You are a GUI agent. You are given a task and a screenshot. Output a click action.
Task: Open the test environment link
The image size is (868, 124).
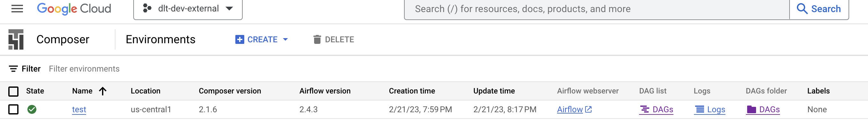pos(79,109)
